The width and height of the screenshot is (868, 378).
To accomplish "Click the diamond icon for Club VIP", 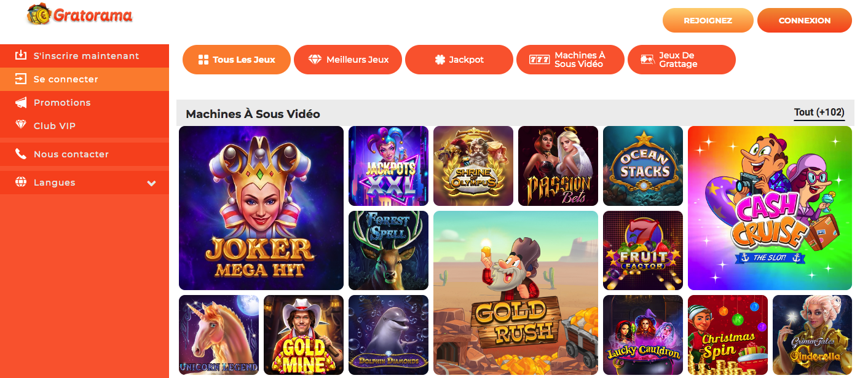I will pyautogui.click(x=21, y=125).
